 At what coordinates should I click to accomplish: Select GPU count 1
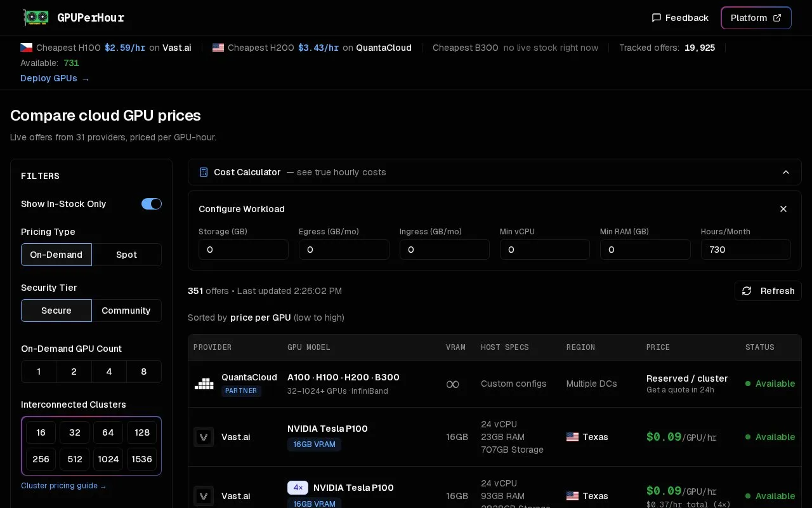click(39, 371)
